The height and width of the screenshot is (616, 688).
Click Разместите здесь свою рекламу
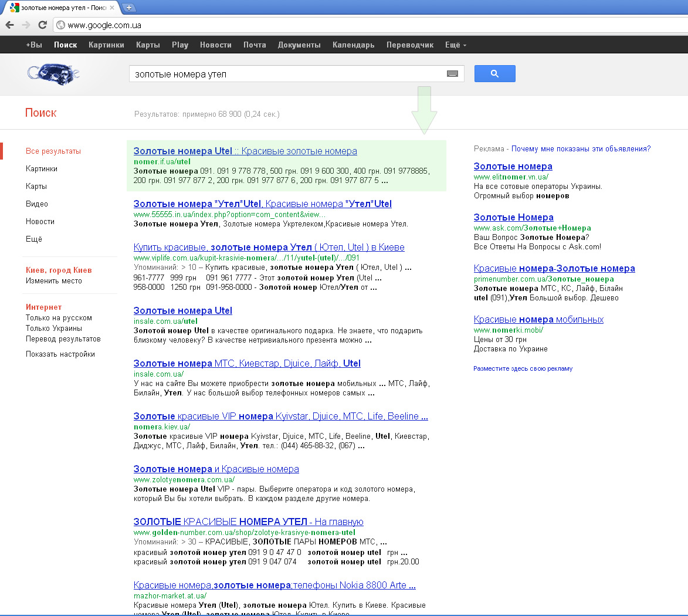coord(523,368)
